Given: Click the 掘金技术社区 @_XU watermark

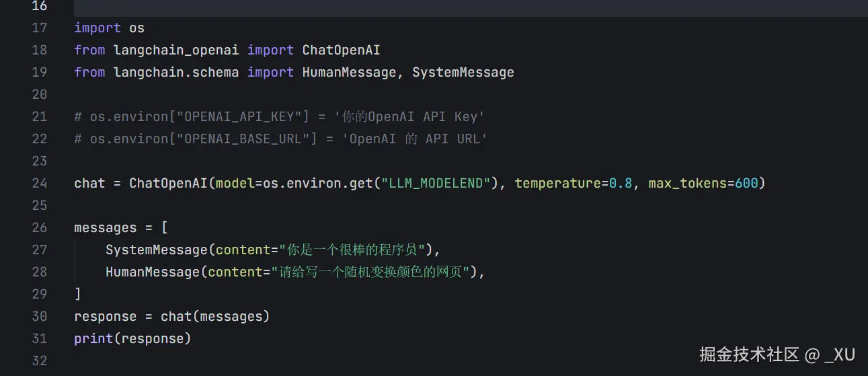Looking at the screenshot, I should 777,354.
